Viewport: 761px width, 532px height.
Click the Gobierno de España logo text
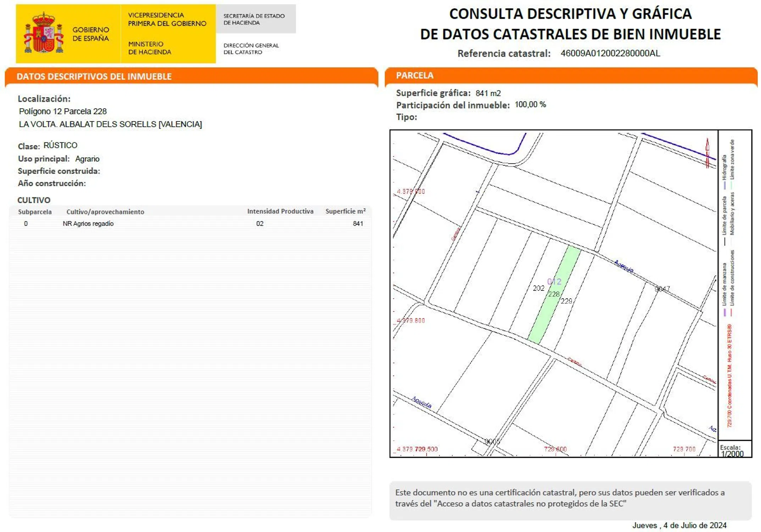(x=91, y=34)
